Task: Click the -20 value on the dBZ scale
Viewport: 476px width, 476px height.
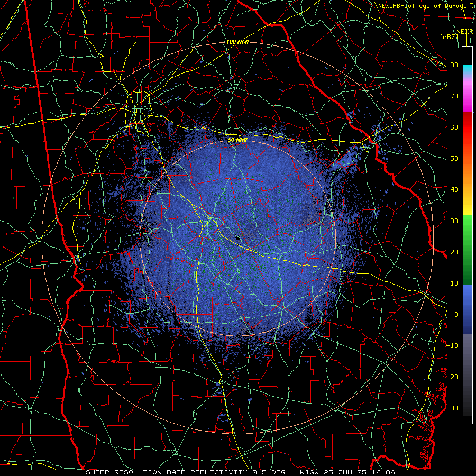Action: (452, 377)
